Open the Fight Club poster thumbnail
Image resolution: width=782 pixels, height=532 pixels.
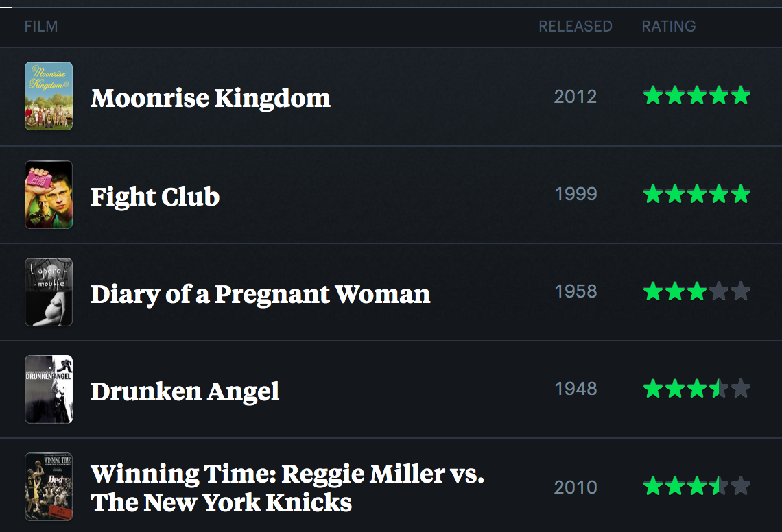[49, 195]
